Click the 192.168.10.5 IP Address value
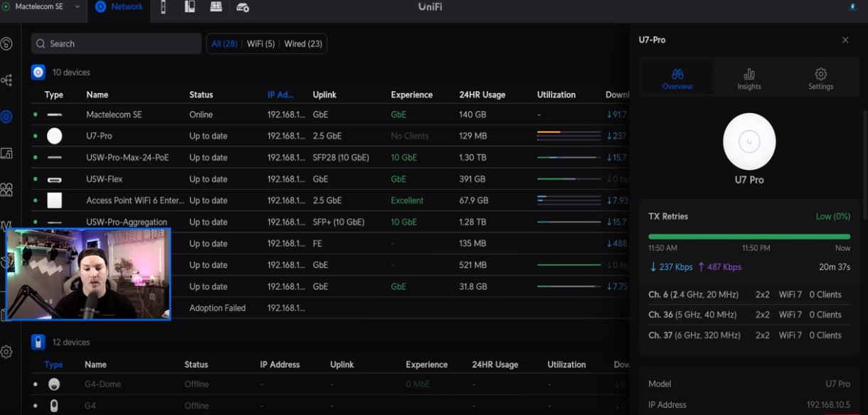868x415 pixels. [x=828, y=405]
